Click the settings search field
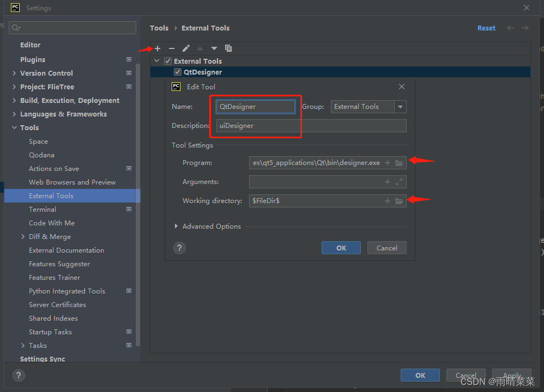This screenshot has width=544, height=392. click(72, 28)
